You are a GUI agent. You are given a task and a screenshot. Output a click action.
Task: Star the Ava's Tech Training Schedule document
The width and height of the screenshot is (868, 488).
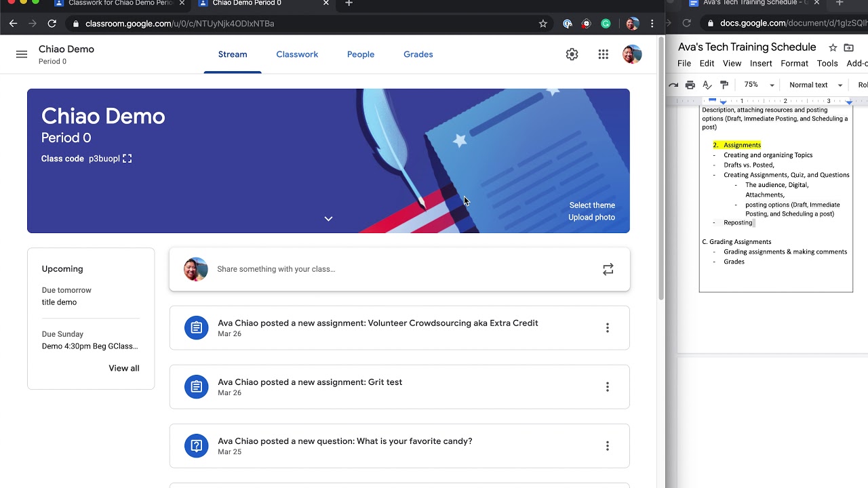[832, 47]
